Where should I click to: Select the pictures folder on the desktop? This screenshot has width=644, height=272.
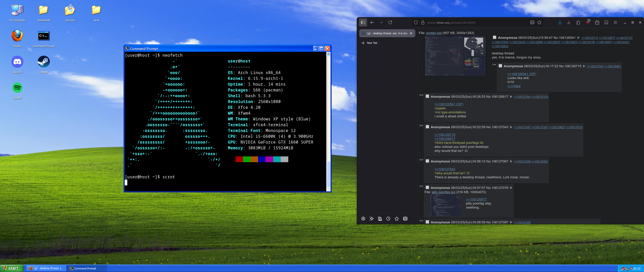(70, 13)
